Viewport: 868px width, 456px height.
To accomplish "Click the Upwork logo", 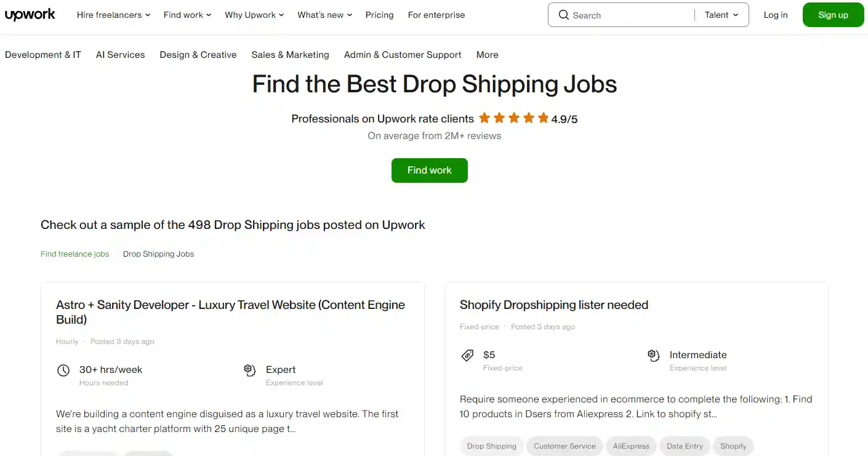I will click(x=30, y=14).
